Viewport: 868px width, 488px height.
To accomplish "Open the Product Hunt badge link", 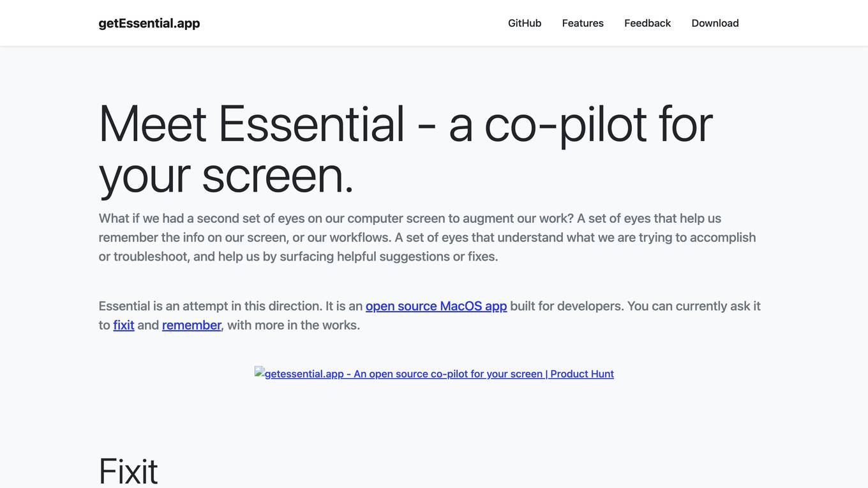I will 434,374.
